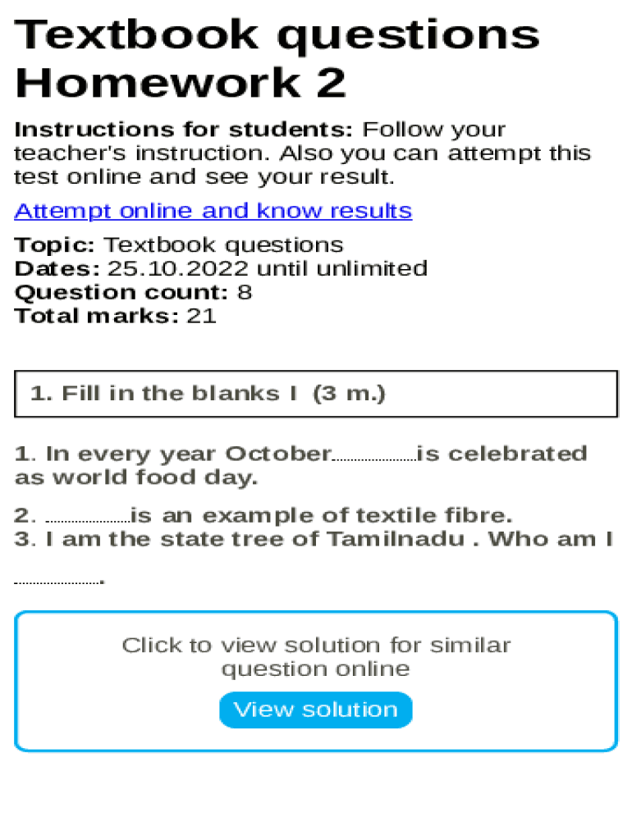Viewport: 632px width, 840px height.
Task: Click the blank after 'October' in question 1
Action: click(373, 455)
